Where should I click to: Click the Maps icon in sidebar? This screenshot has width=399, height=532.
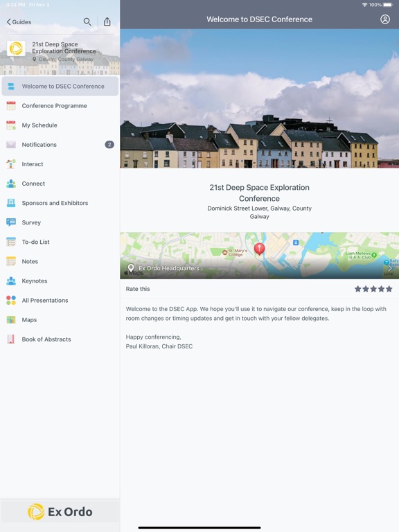tap(11, 319)
